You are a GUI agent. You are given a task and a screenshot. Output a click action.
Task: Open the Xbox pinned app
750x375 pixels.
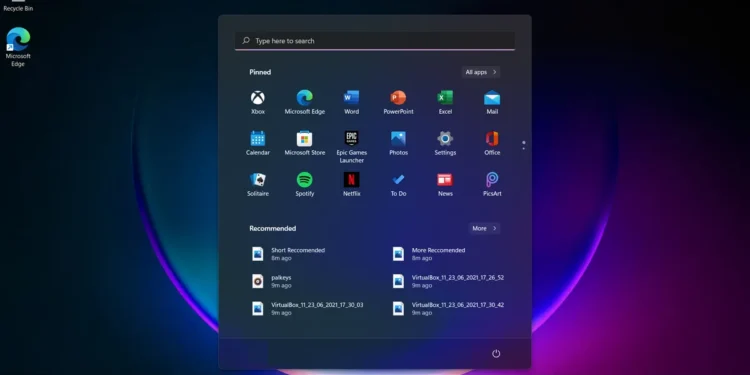258,102
